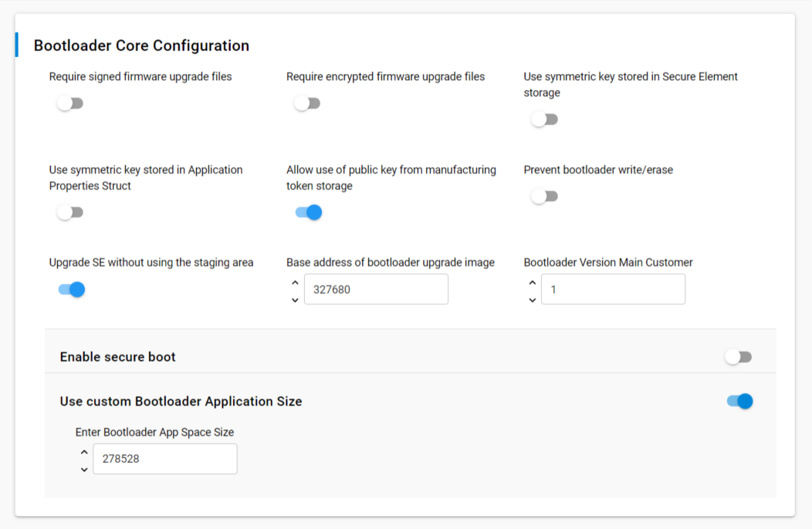Increase Bootloader App Space Size
The height and width of the screenshot is (529, 812).
[84, 452]
